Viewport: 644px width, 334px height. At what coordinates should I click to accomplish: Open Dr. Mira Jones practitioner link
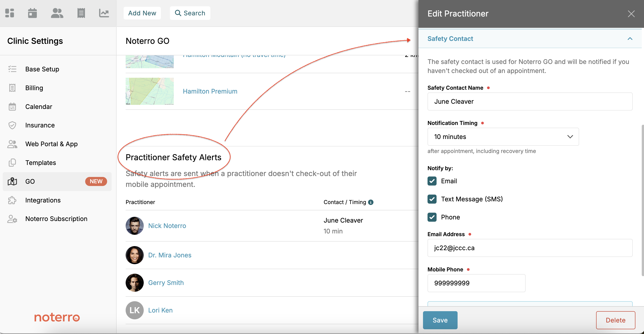coord(169,255)
